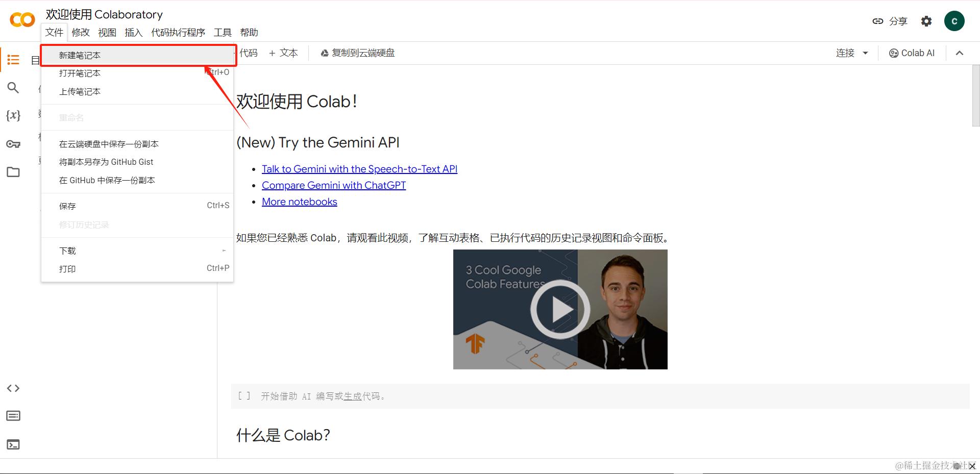Open the settings gear icon
Viewport: 980px width, 474px height.
coord(926,21)
